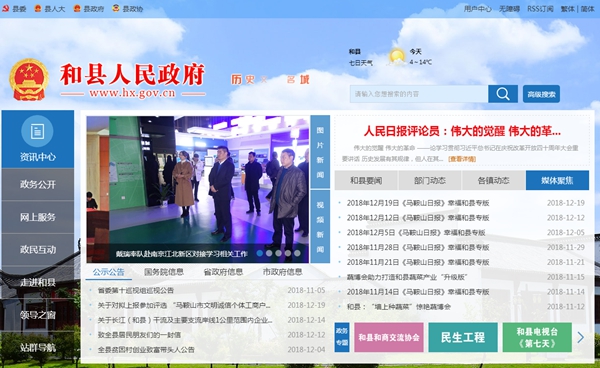Screen dimensions: 600x368
Task: Open 关于长江(和县)干流 notice
Action: (185, 320)
